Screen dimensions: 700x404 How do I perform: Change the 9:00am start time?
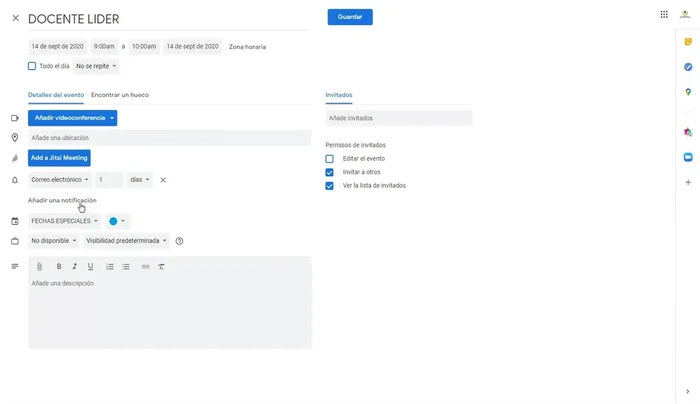(104, 46)
